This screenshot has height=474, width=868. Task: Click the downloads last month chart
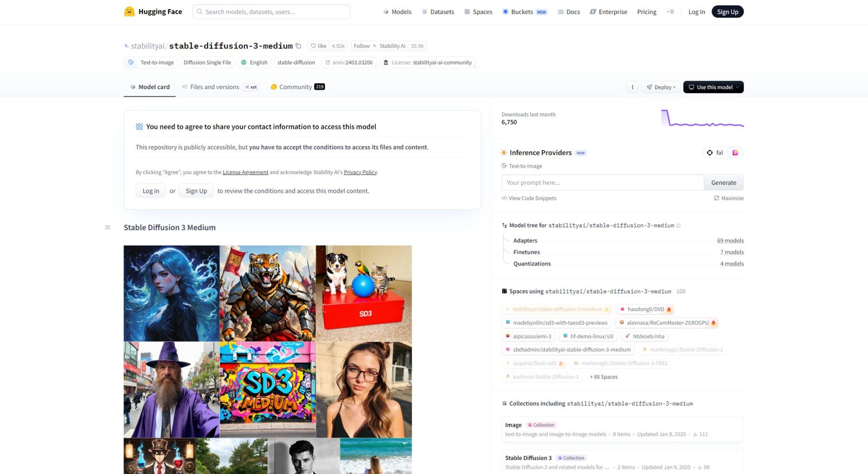click(x=702, y=118)
